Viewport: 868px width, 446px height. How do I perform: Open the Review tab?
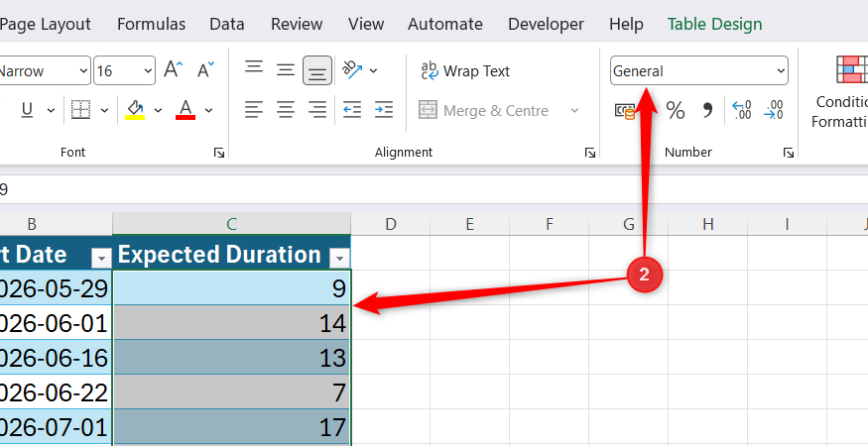297,25
